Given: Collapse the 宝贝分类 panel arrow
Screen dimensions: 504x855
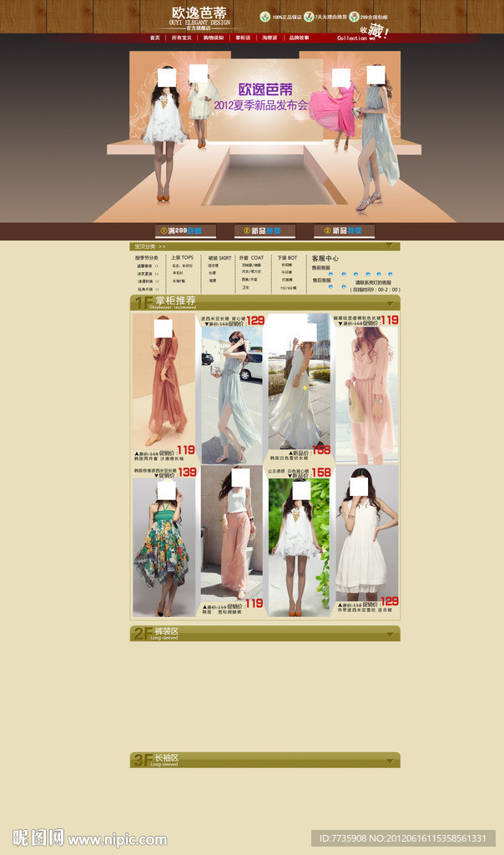Looking at the screenshot, I should pyautogui.click(x=389, y=246).
